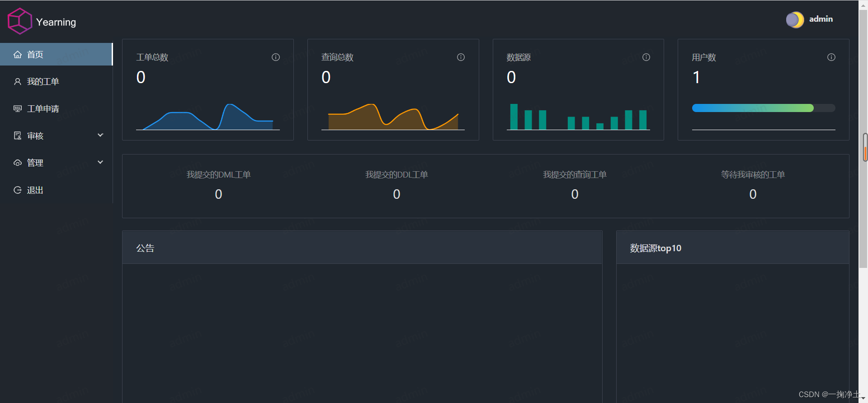Expand the 审核 submenu chevron
Image resolution: width=868 pixels, height=403 pixels.
[100, 135]
